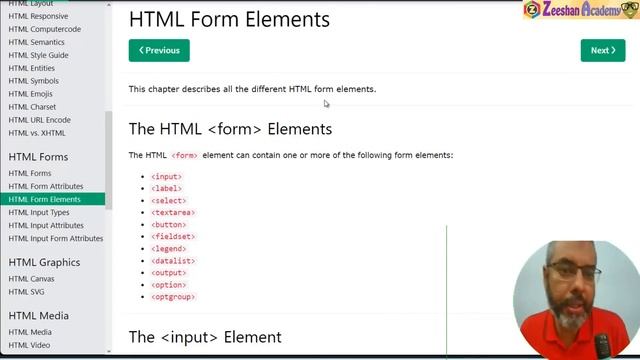This screenshot has width=640, height=360.
Task: Click sidebar scrollbar up arrow
Action: click(x=109, y=5)
